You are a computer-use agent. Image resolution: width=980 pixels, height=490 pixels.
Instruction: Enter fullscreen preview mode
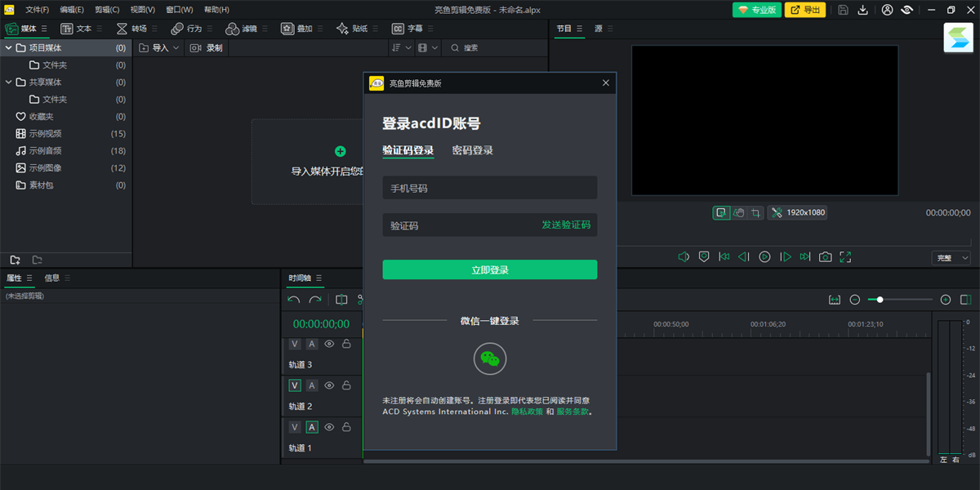[x=845, y=256]
